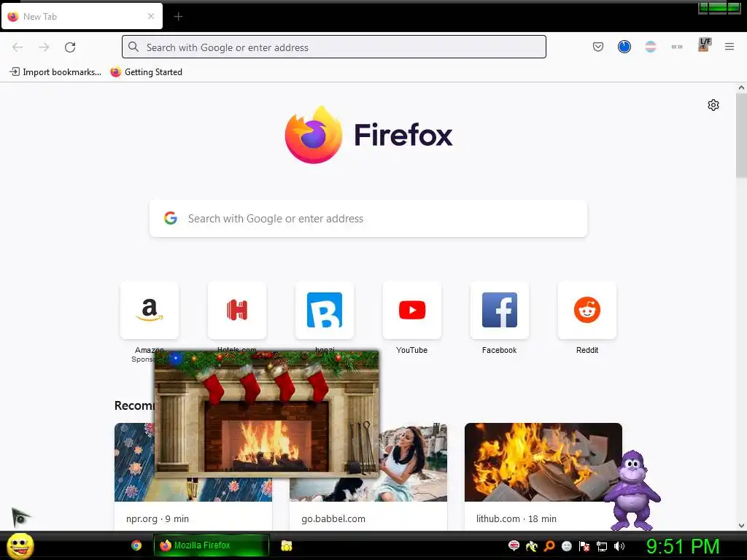
Task: Open Getting Started bookmark
Action: (x=146, y=72)
